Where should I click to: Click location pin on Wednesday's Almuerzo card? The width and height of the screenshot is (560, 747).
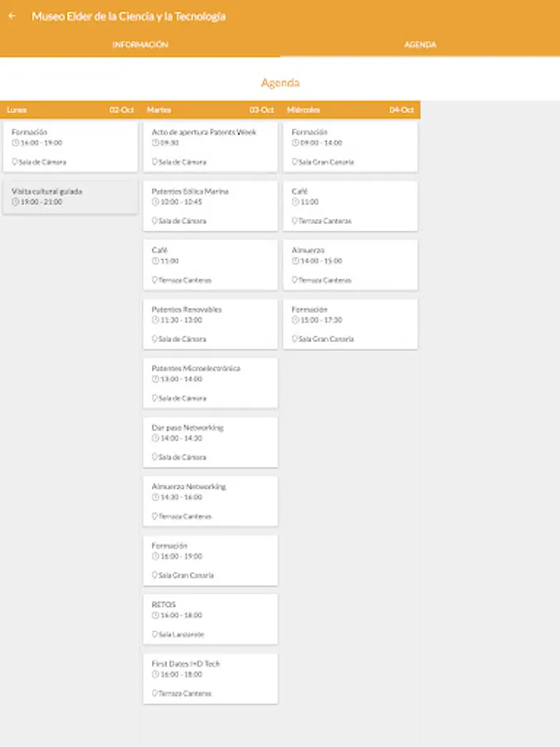click(x=295, y=281)
